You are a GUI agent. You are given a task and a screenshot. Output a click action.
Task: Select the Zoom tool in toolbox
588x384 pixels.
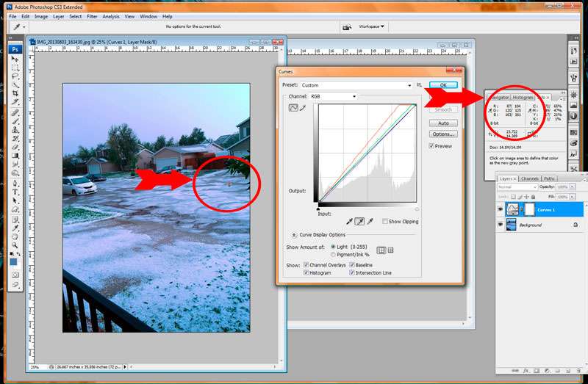[15, 245]
